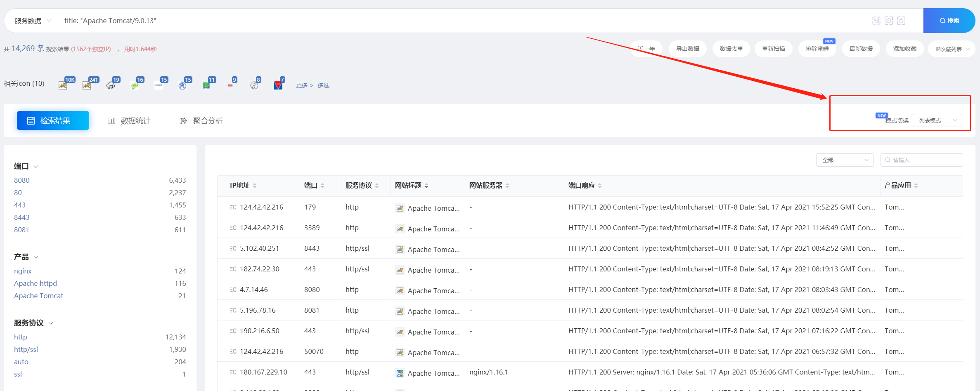
Task: Open the 服务数据 search type dropdown
Action: point(33,21)
